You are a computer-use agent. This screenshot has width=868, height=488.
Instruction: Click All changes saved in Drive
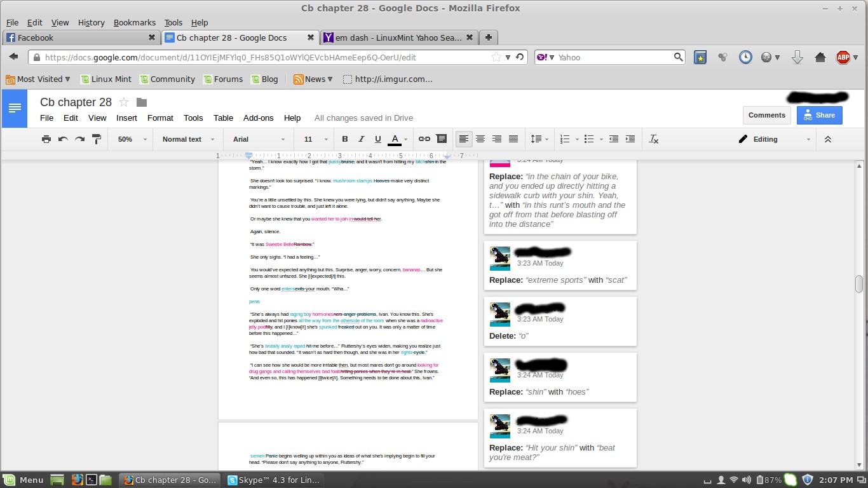(363, 118)
